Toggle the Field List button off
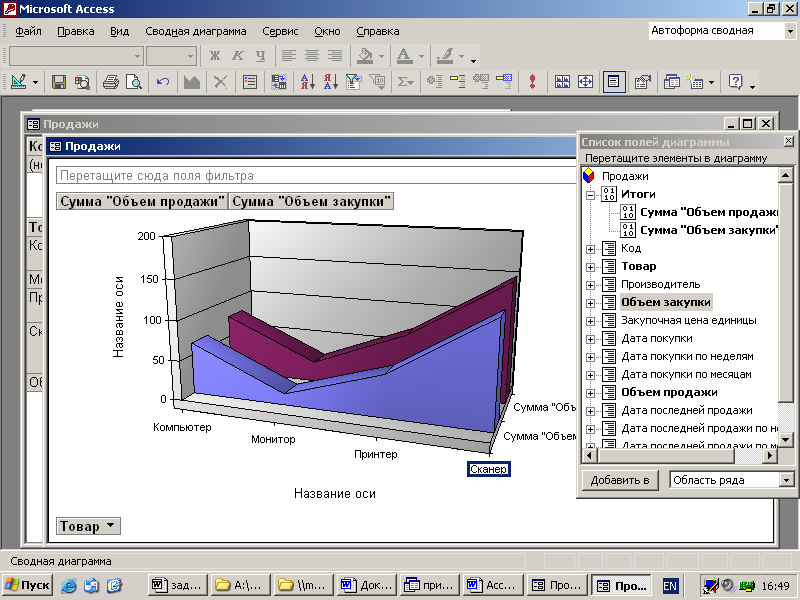 (x=614, y=82)
